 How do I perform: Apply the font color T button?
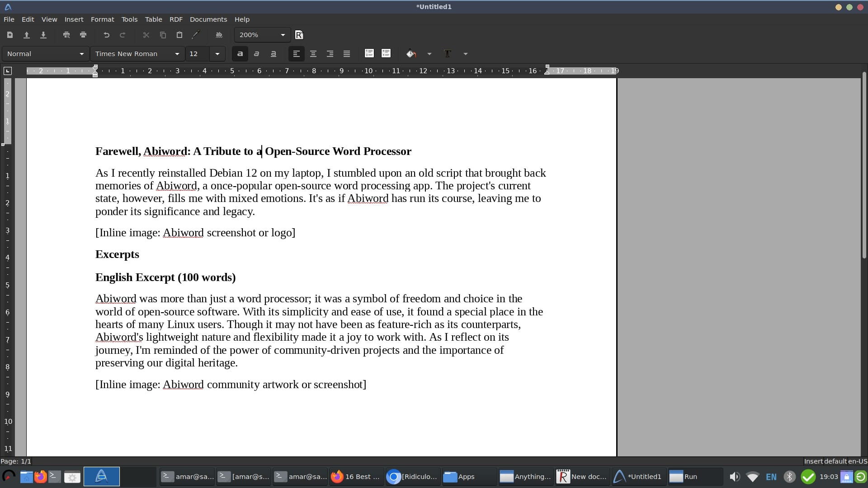(x=448, y=54)
